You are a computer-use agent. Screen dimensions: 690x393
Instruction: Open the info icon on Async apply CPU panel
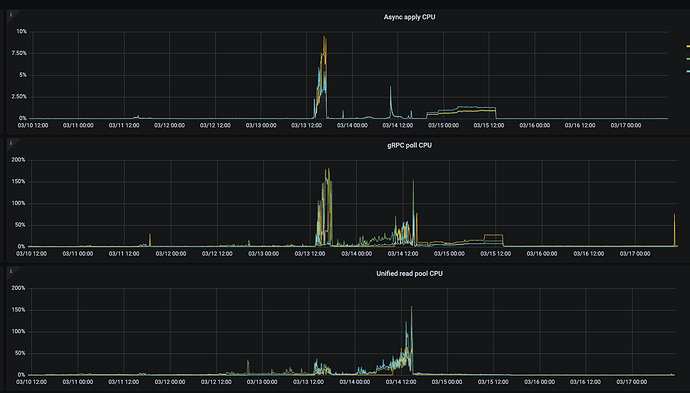(11, 15)
